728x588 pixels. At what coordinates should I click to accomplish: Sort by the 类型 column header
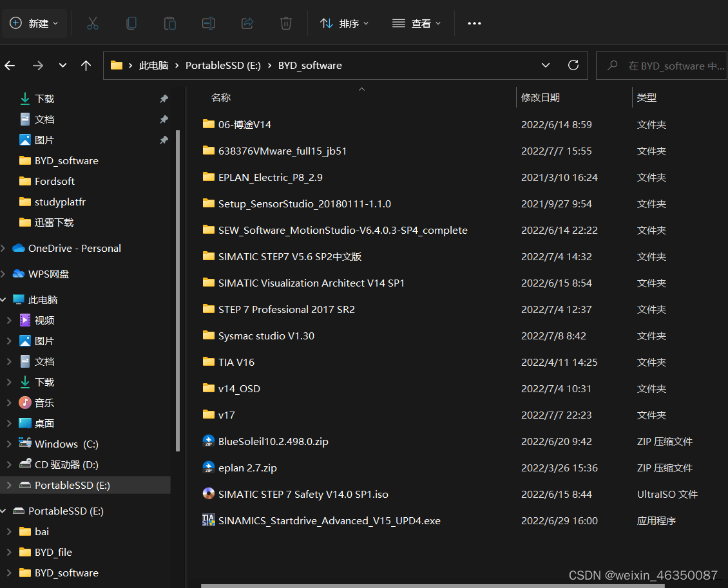647,97
